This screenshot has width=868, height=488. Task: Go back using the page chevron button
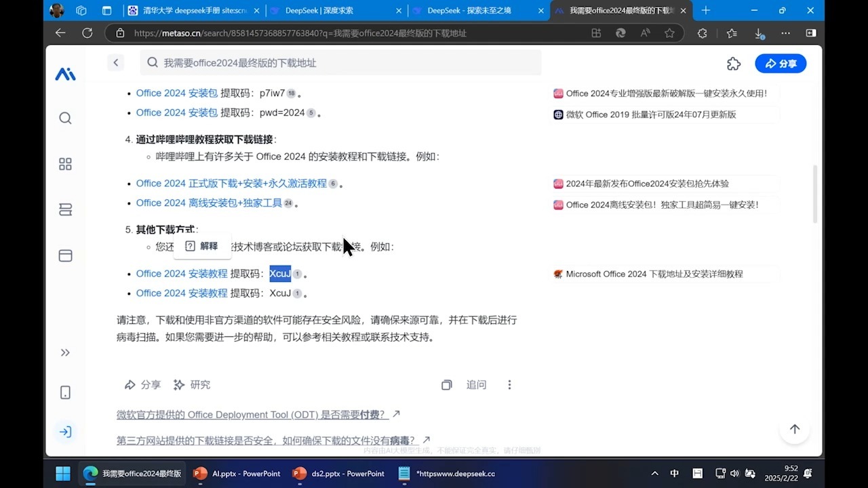(x=115, y=62)
